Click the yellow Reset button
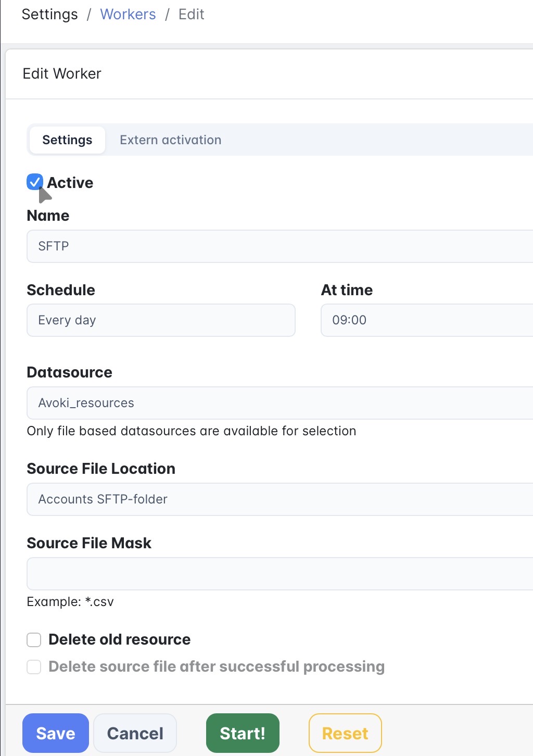Screen dimensions: 533x756 345,733
